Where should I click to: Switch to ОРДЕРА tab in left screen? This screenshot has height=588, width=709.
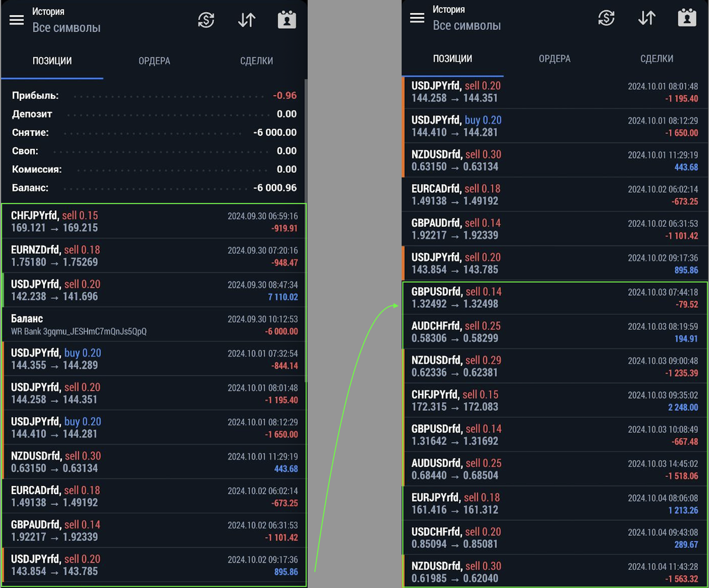click(154, 61)
